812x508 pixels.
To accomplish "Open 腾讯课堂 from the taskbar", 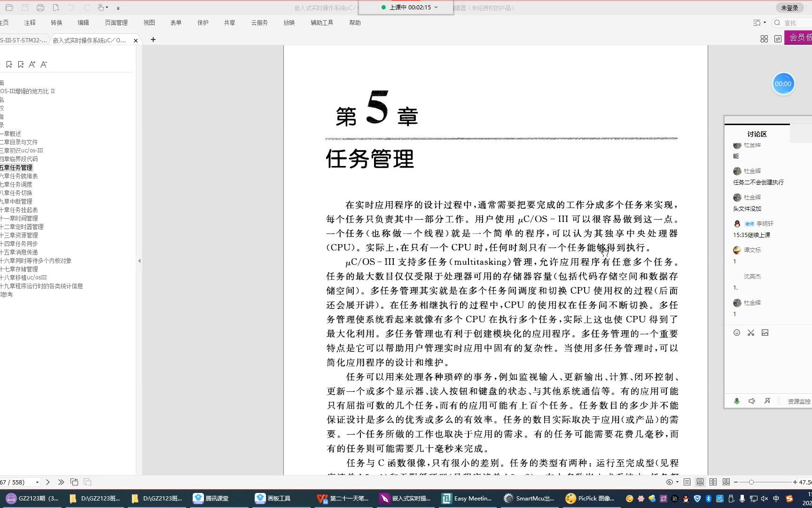I will point(211,499).
